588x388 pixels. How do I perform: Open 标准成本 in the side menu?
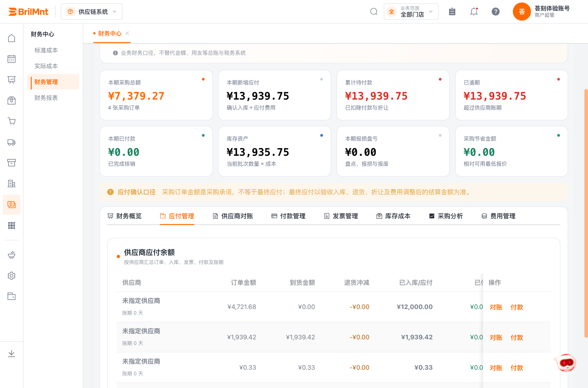click(46, 50)
